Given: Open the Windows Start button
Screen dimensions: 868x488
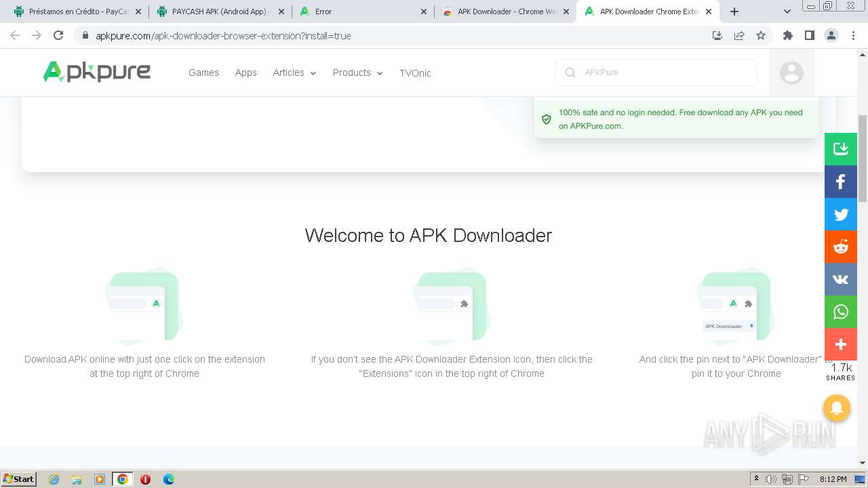Looking at the screenshot, I should pyautogui.click(x=19, y=479).
